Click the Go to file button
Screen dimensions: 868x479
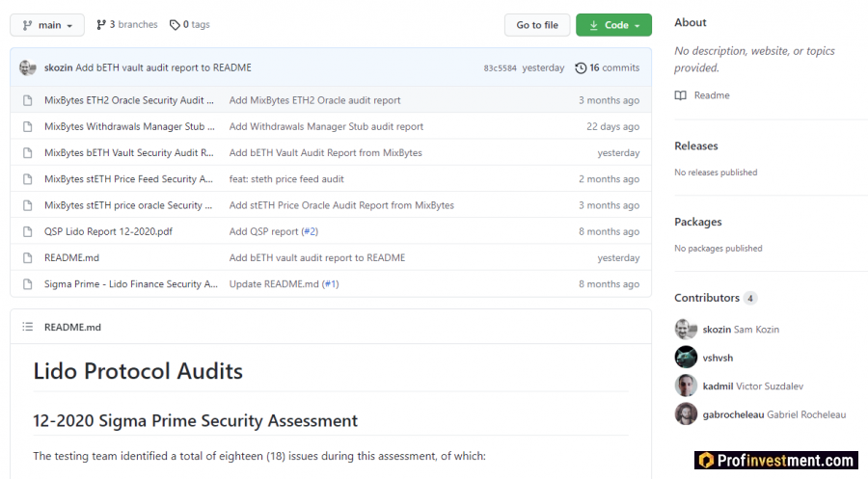pyautogui.click(x=536, y=25)
